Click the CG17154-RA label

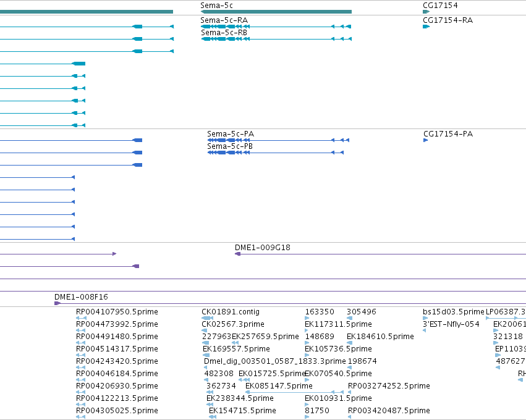tap(448, 20)
